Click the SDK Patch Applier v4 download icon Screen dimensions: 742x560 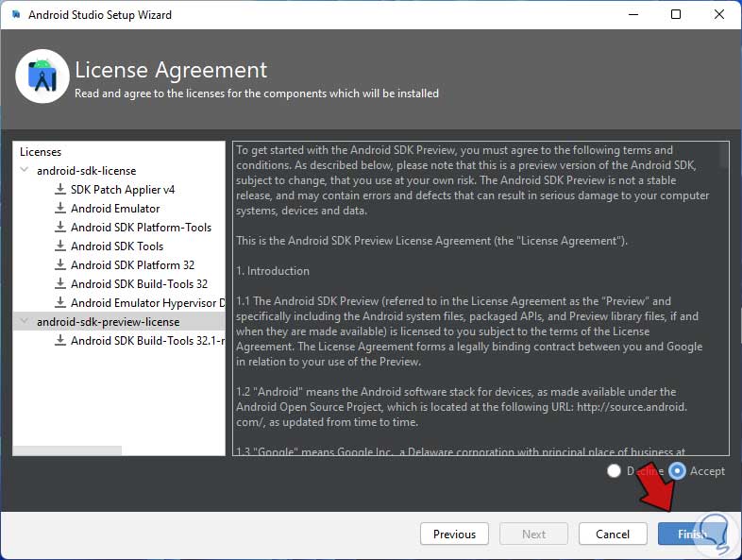[x=60, y=190]
